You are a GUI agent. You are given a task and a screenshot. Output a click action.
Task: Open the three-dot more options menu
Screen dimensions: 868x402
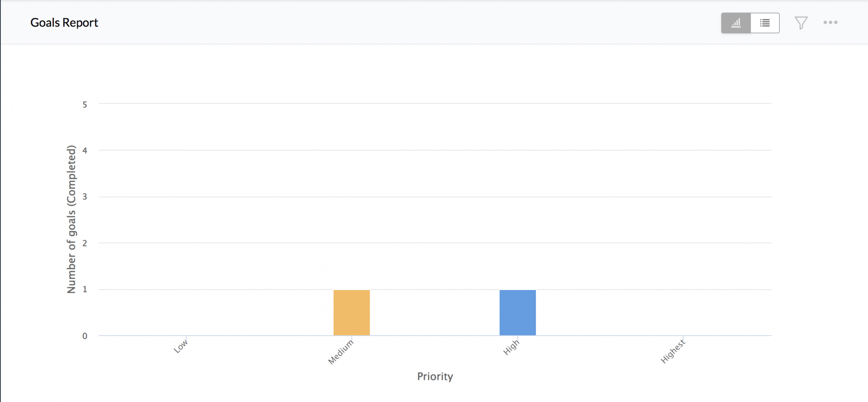coord(830,23)
